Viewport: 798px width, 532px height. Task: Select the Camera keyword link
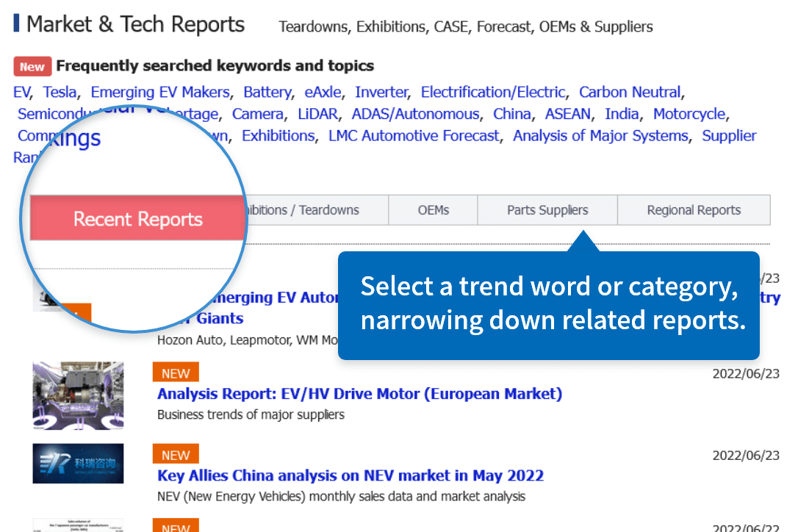click(257, 114)
